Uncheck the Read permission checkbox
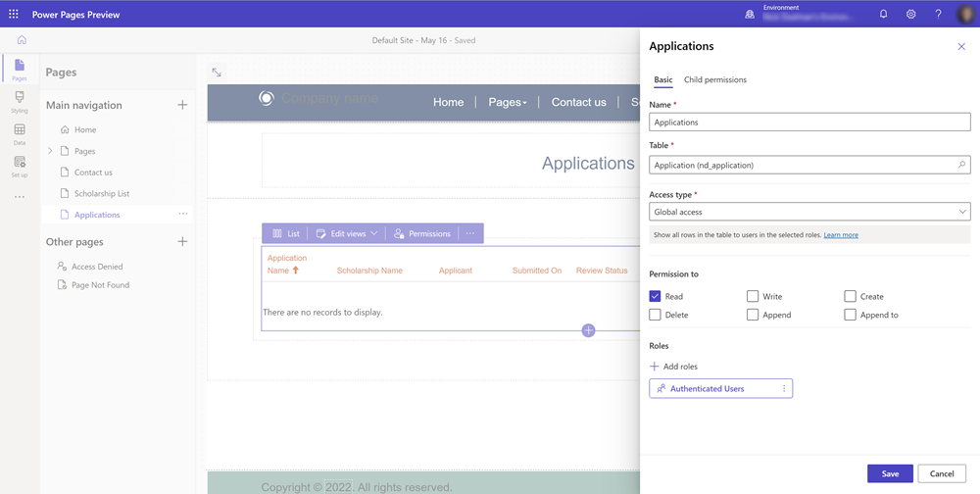Screen dimensions: 980x494 point(656,296)
